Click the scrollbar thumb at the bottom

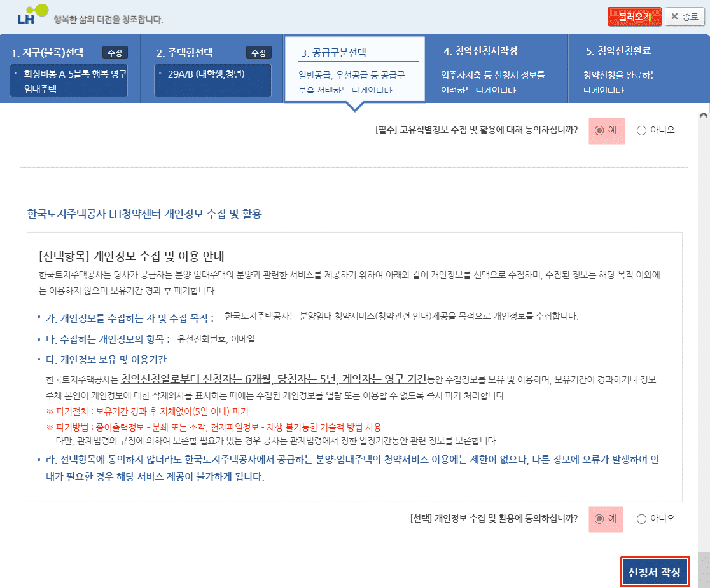tap(703, 569)
